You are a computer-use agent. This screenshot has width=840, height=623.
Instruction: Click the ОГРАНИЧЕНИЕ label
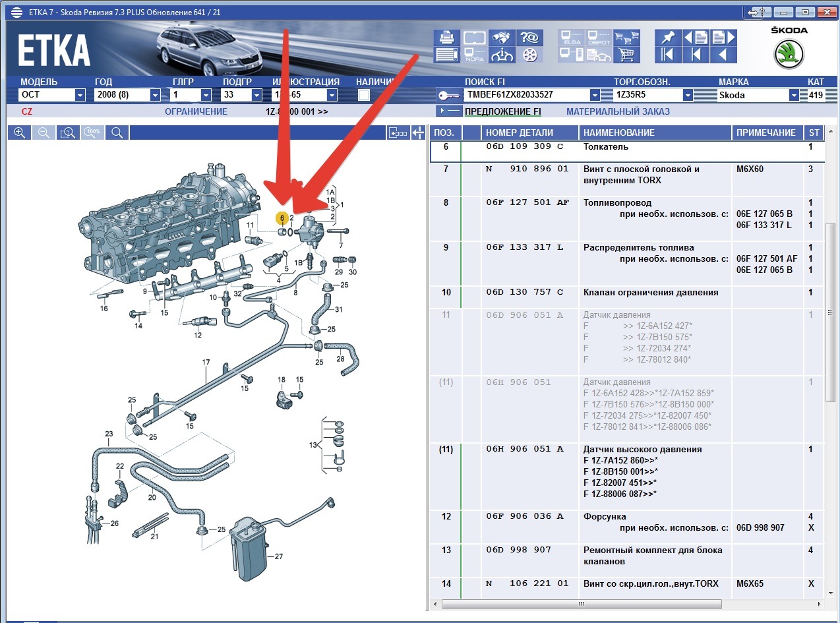(x=196, y=111)
